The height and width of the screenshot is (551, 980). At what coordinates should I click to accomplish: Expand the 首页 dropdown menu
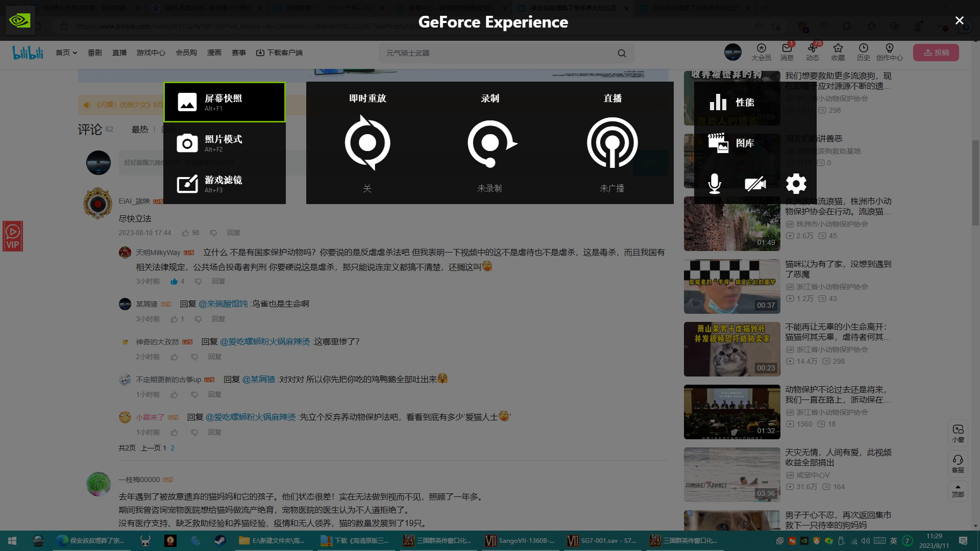pos(66,53)
